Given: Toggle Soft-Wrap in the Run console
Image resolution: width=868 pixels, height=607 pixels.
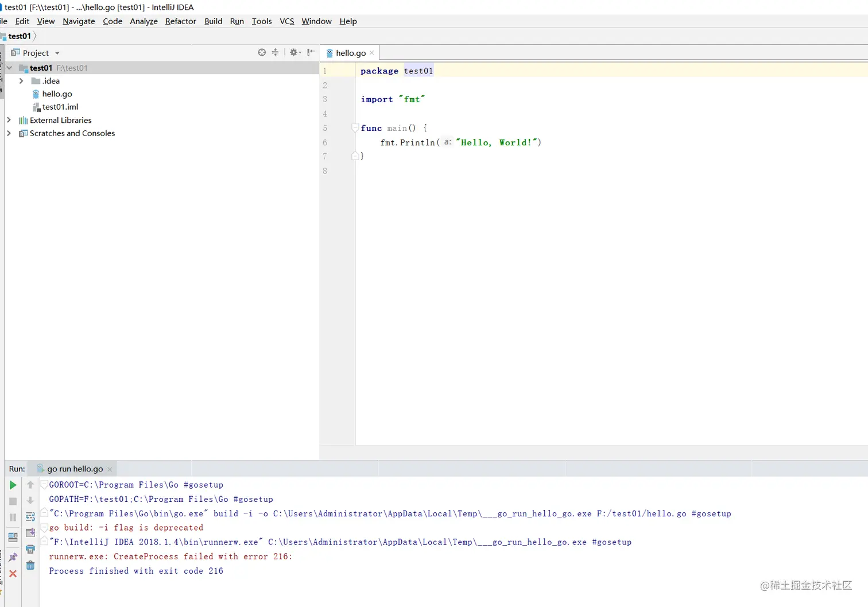Looking at the screenshot, I should click(x=30, y=517).
